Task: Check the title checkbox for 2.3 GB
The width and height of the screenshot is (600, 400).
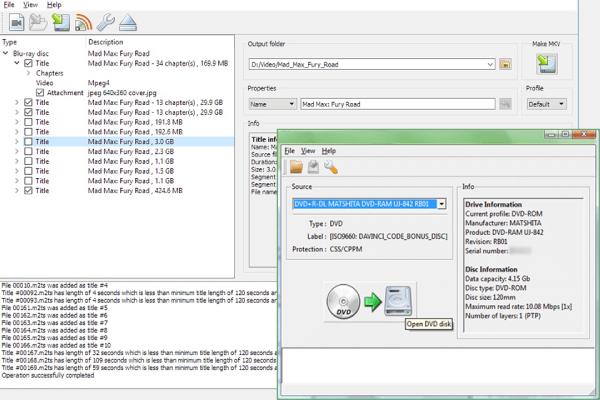Action: click(x=28, y=151)
